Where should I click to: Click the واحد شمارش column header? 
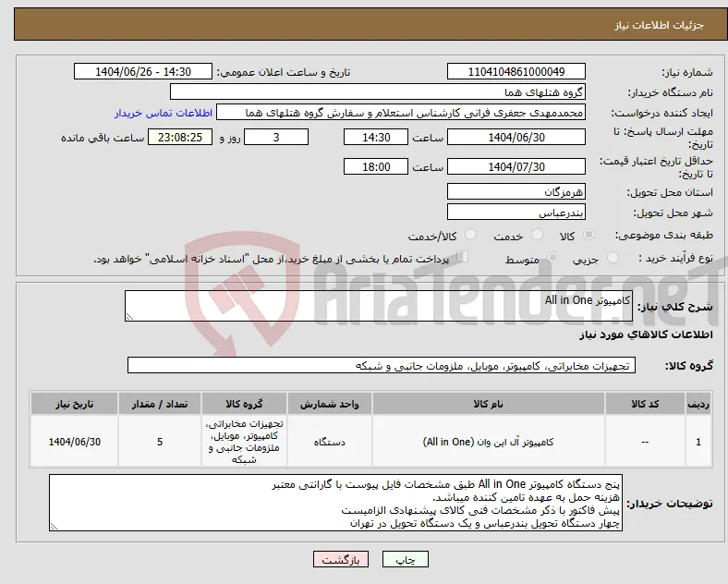tap(329, 404)
